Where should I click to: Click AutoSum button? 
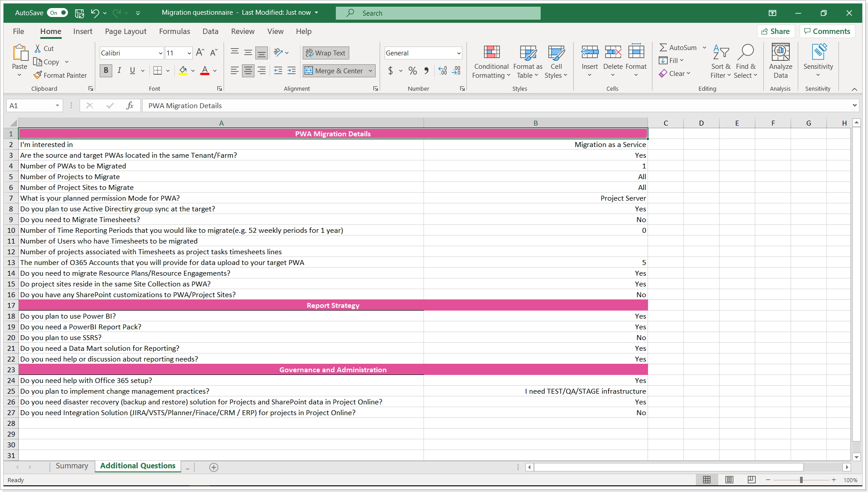click(678, 47)
